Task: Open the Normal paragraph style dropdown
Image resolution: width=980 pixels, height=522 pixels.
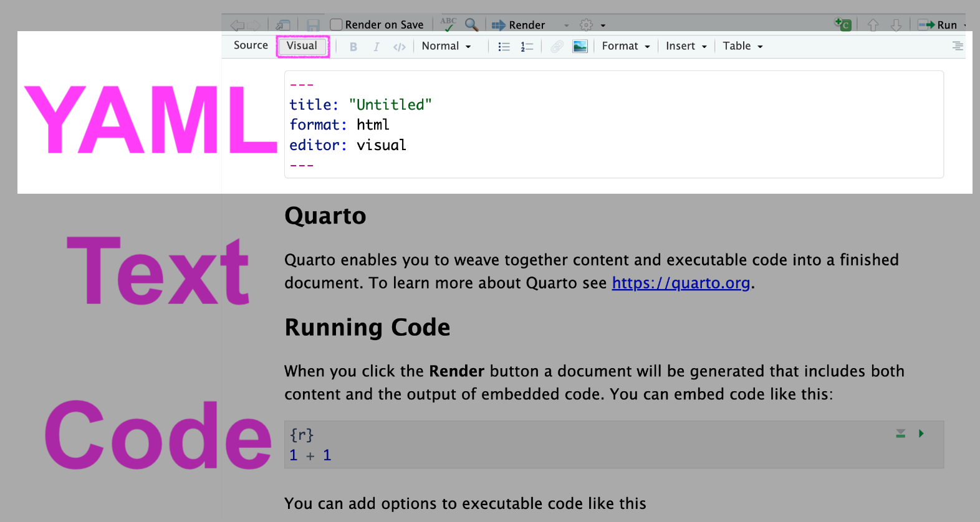Action: [446, 46]
